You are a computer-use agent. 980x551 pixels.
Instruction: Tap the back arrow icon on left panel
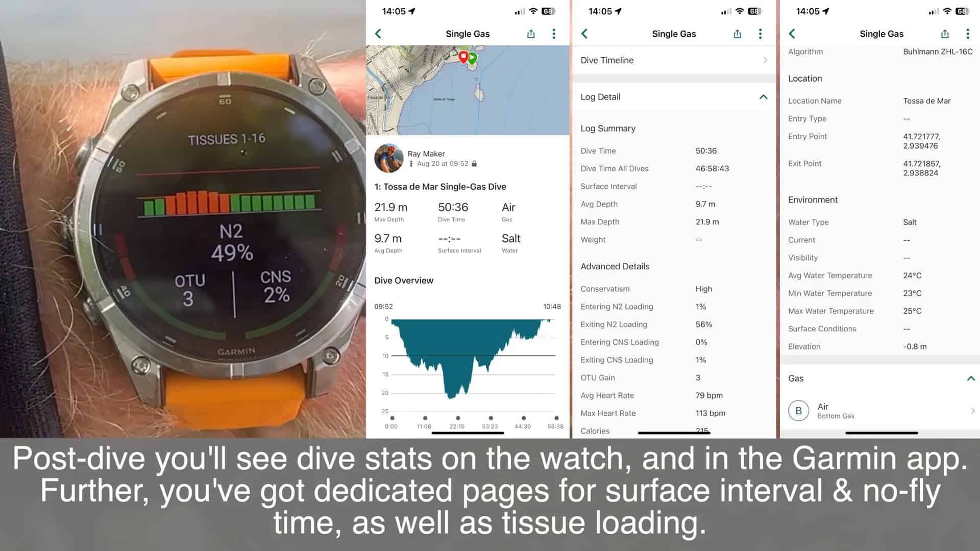tap(378, 34)
